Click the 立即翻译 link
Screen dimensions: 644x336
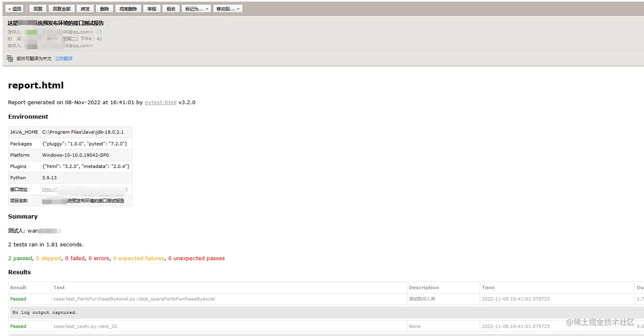click(64, 59)
